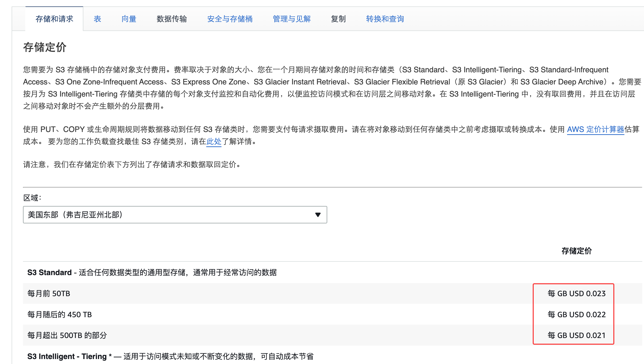Click the 存储定价 table column header
644x364 pixels.
[576, 251]
